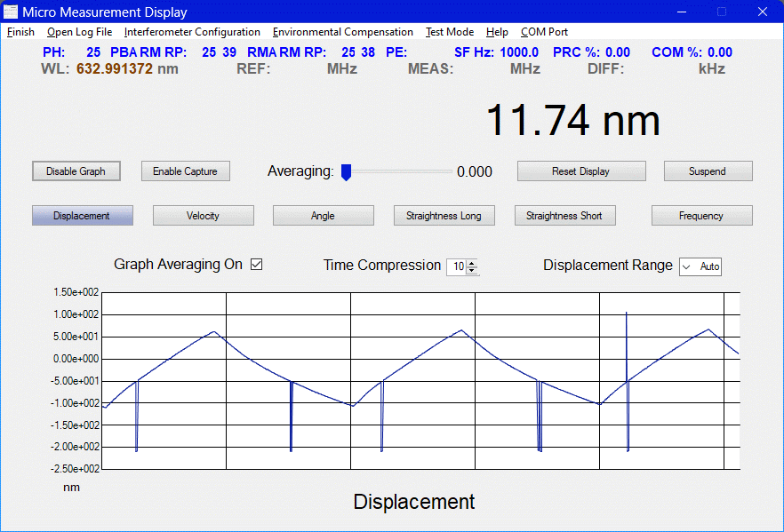
Task: Open the Environmental Compensation menu
Action: click(x=342, y=32)
